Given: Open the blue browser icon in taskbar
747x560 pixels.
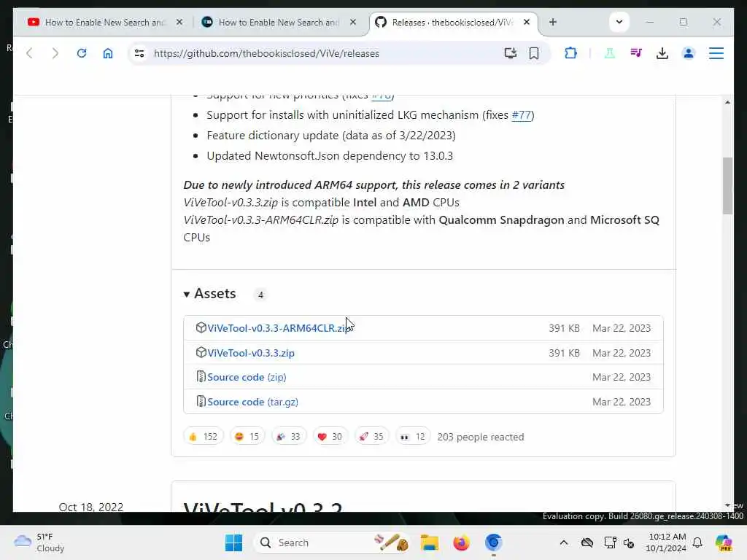Looking at the screenshot, I should 494,542.
